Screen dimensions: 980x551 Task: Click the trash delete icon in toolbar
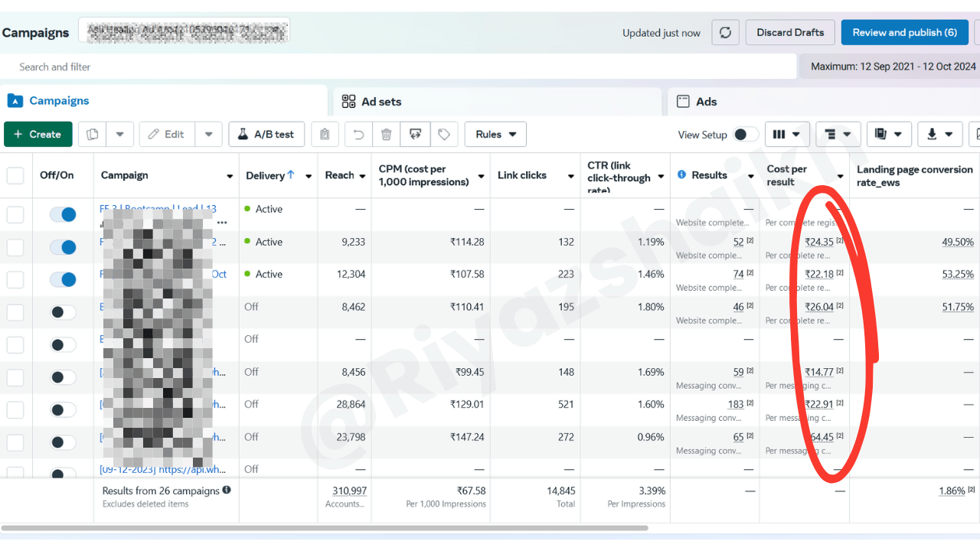click(387, 135)
